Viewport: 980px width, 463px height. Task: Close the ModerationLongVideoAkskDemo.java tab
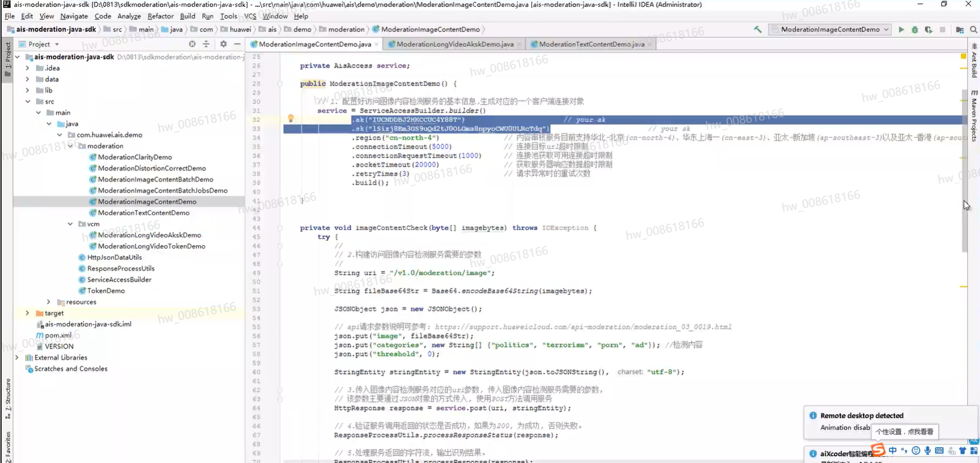point(519,45)
